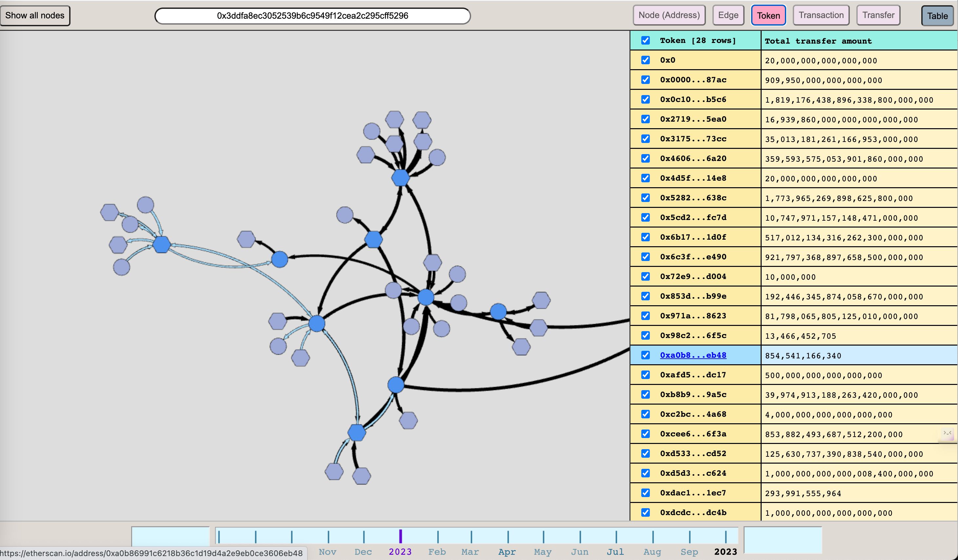Switch to the Node (Address) tab
Viewport: 958px width, 560px height.
[669, 15]
